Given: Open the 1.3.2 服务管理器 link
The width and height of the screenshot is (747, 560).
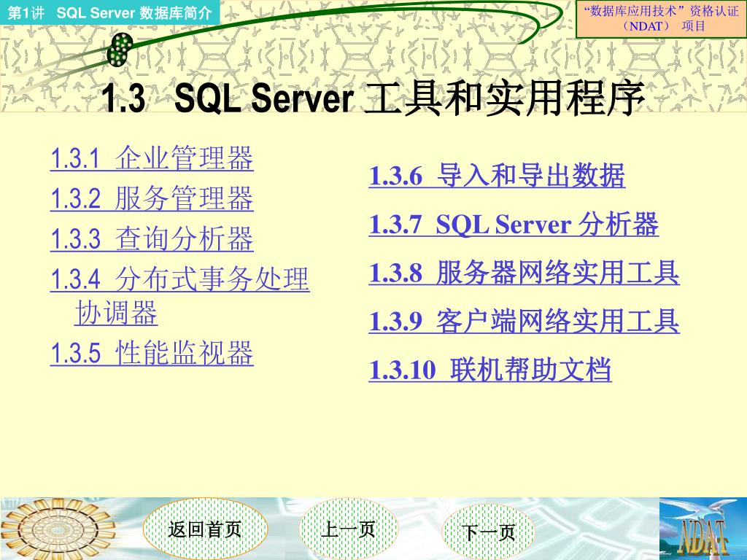Looking at the screenshot, I should (x=152, y=198).
